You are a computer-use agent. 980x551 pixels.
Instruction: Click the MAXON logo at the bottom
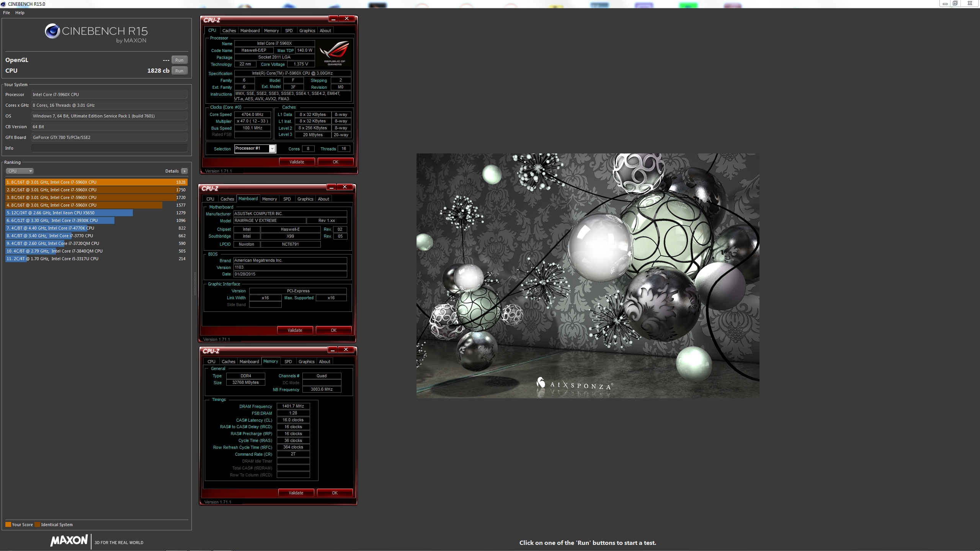tap(69, 540)
